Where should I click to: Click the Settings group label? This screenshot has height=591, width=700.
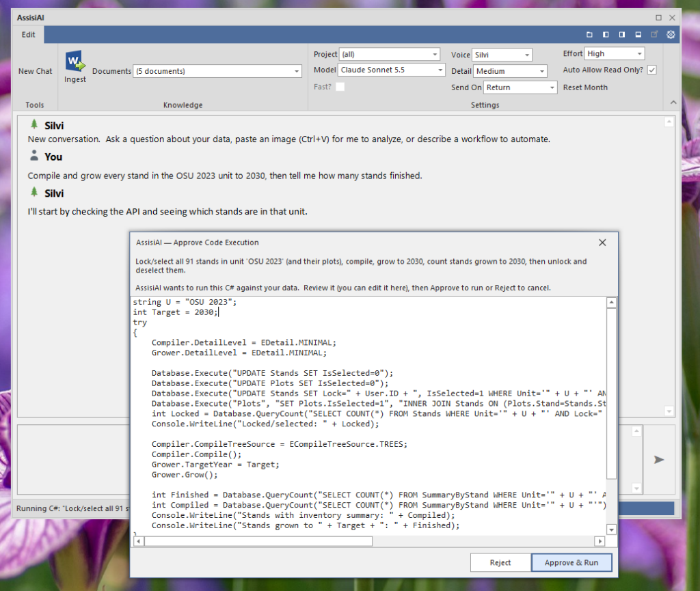485,105
